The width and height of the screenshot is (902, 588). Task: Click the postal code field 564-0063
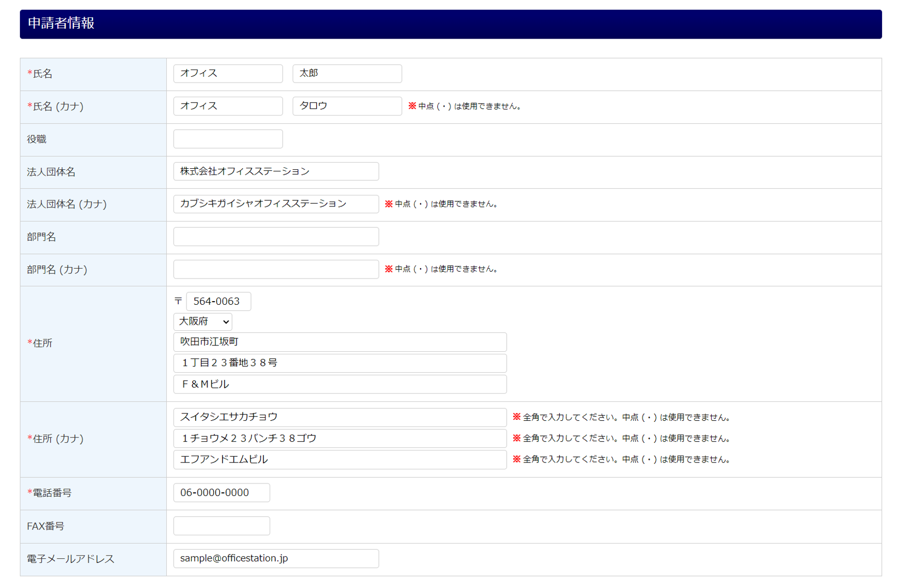tap(218, 302)
